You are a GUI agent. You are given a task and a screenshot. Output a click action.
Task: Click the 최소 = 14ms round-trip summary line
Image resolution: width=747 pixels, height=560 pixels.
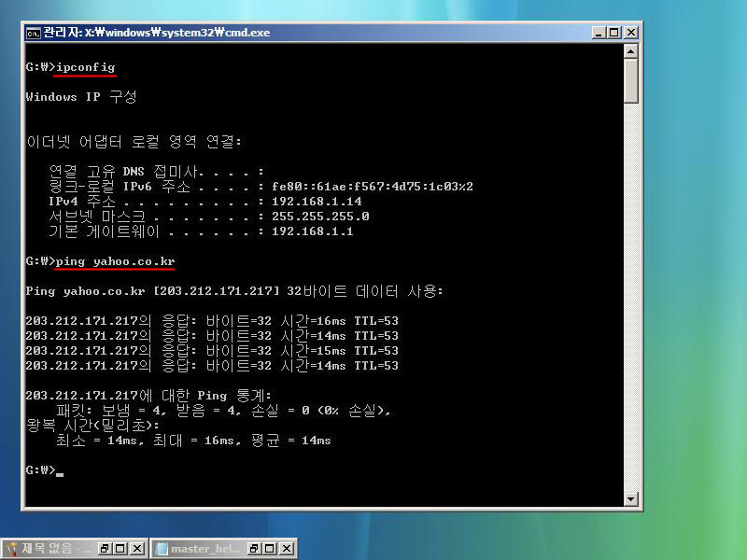click(x=193, y=441)
